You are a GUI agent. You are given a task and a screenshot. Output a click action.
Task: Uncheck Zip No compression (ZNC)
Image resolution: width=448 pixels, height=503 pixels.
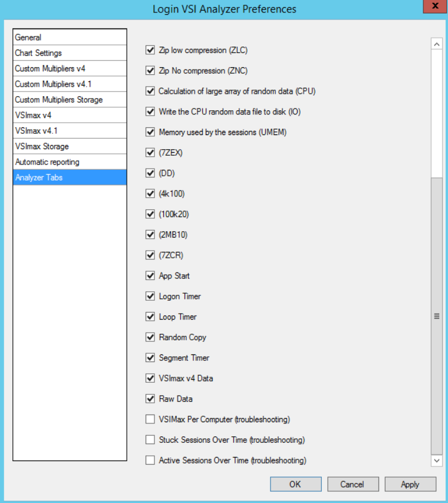150,71
